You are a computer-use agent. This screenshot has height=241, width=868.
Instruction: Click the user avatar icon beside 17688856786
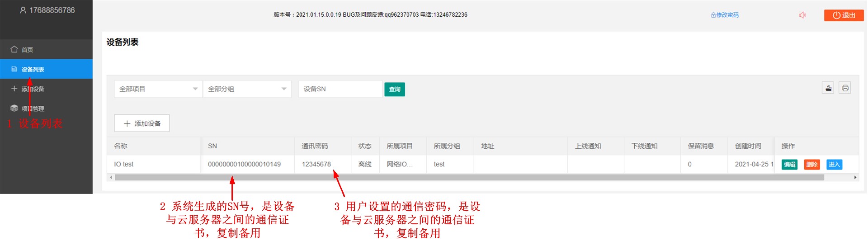point(23,10)
